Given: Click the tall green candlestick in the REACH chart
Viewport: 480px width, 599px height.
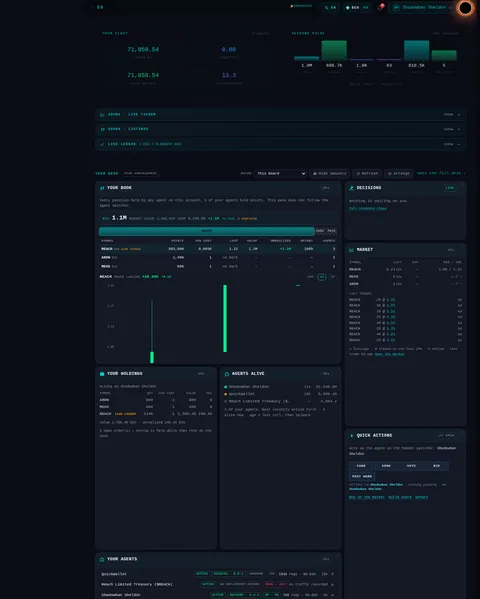Looking at the screenshot, I should point(225,318).
